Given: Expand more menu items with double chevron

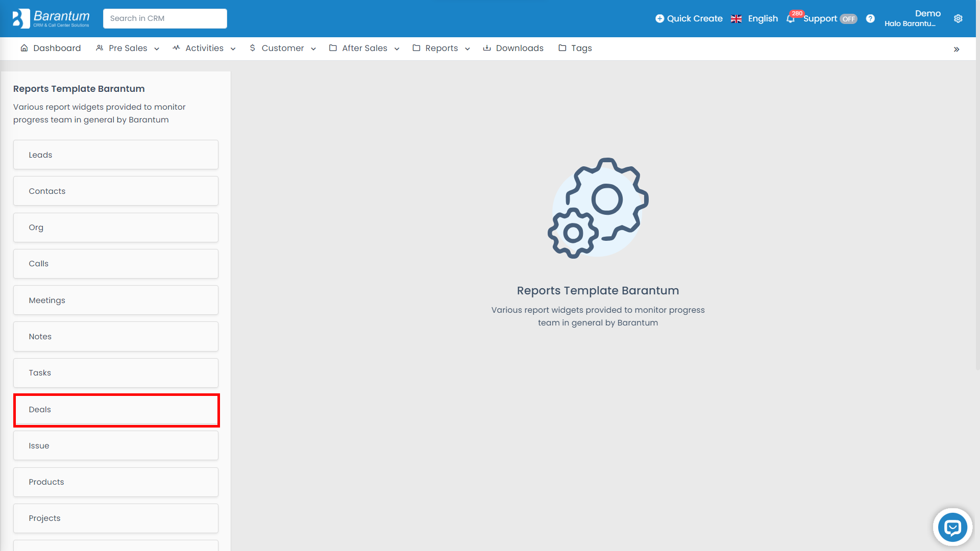Looking at the screenshot, I should tap(957, 49).
